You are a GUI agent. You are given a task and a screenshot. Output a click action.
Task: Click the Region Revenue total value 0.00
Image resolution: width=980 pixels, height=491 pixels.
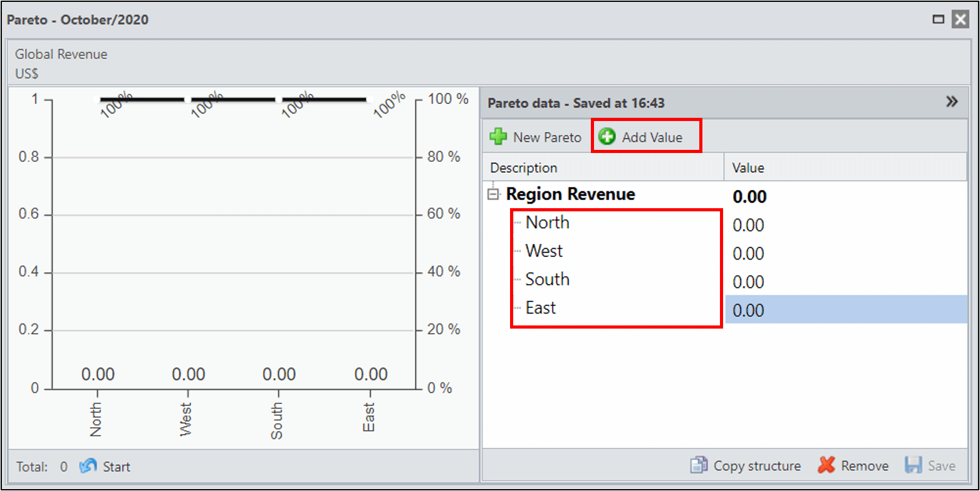click(749, 197)
